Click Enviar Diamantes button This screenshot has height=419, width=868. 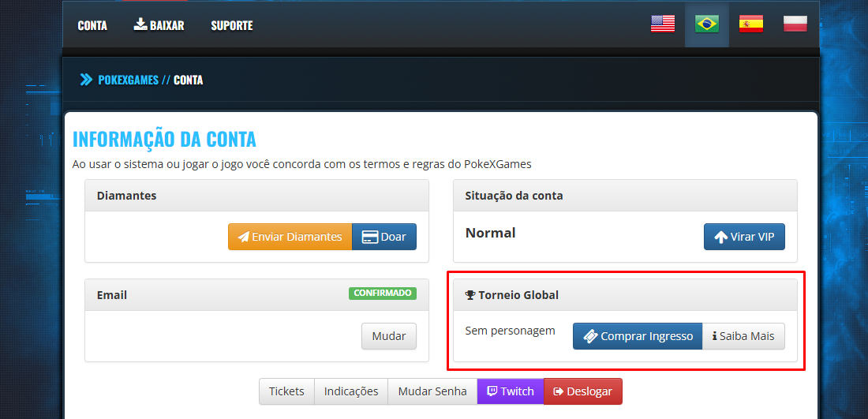coord(290,237)
